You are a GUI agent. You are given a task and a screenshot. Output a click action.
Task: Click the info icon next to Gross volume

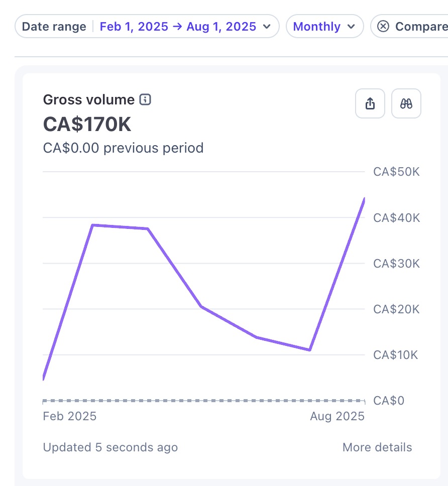point(145,100)
